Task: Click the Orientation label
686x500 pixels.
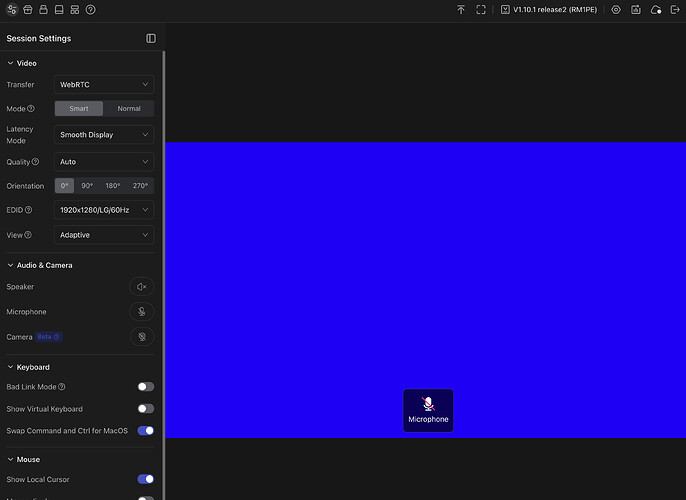Action: click(25, 186)
